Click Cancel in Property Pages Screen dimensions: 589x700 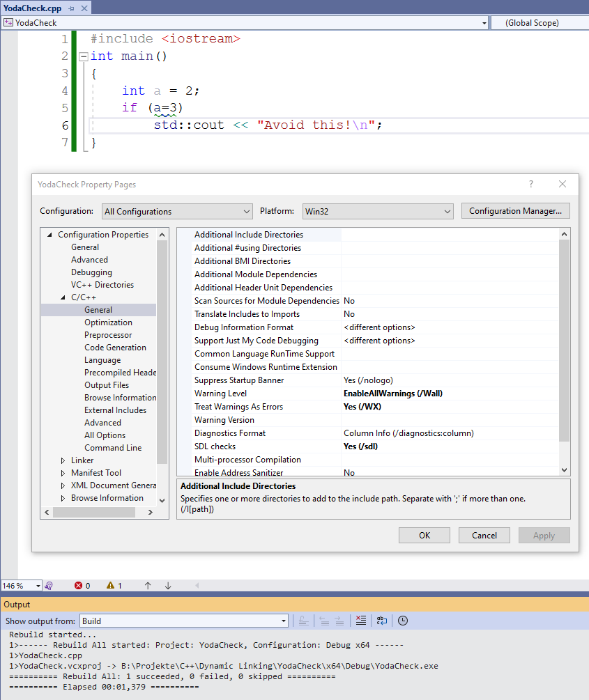point(484,535)
